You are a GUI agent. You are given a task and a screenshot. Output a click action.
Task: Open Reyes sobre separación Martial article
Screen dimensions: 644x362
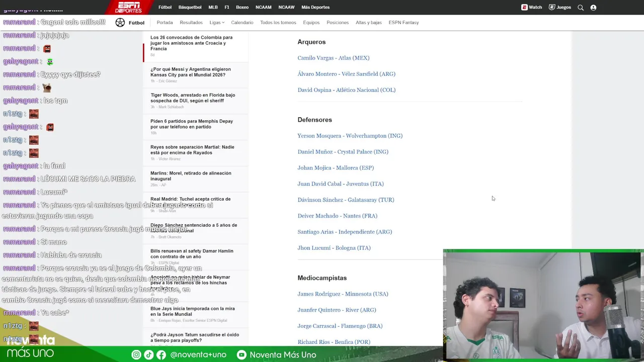tap(192, 150)
